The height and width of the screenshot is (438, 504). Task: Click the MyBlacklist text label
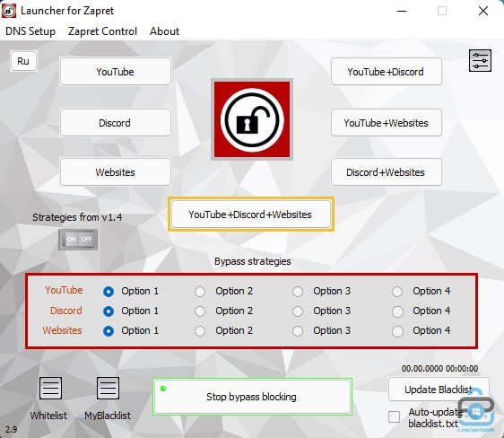point(108,416)
